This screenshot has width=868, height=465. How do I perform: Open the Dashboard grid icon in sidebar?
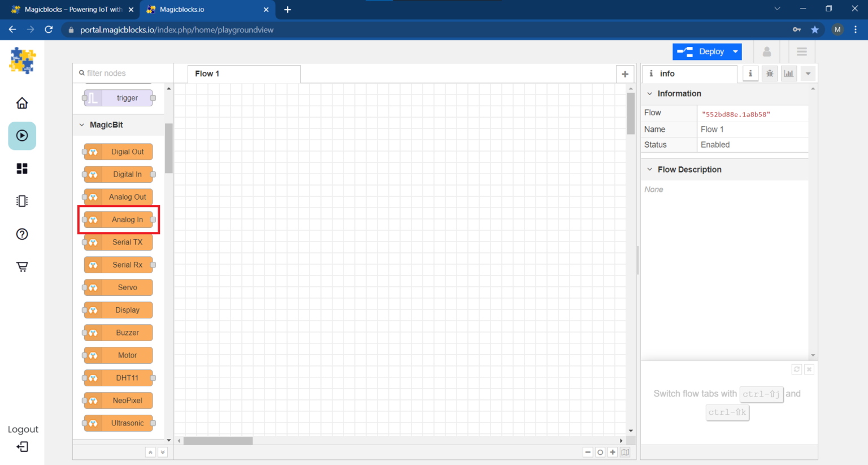point(22,169)
